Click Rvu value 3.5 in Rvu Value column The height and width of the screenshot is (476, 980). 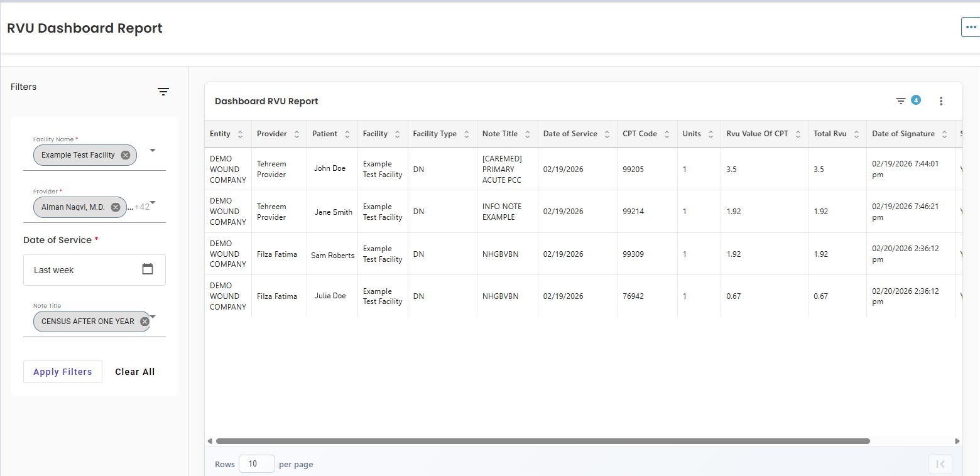coord(731,170)
